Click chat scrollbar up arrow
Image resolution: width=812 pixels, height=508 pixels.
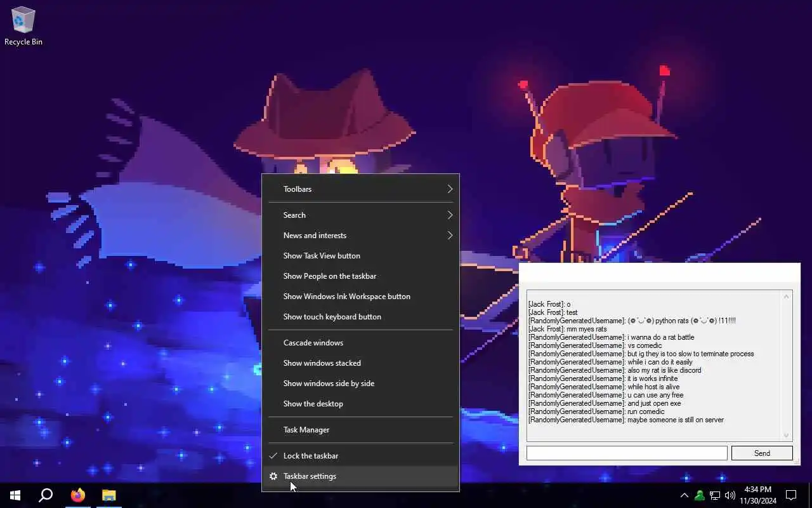[787, 297]
